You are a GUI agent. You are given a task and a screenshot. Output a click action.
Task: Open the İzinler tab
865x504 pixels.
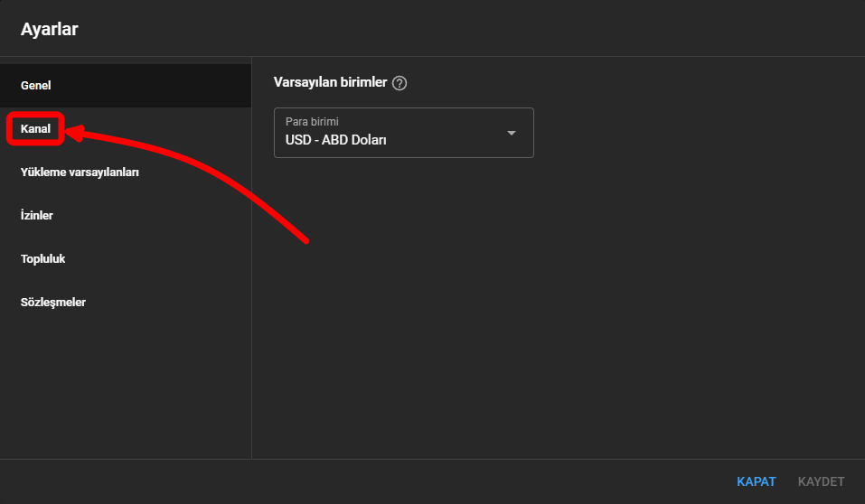coord(37,216)
